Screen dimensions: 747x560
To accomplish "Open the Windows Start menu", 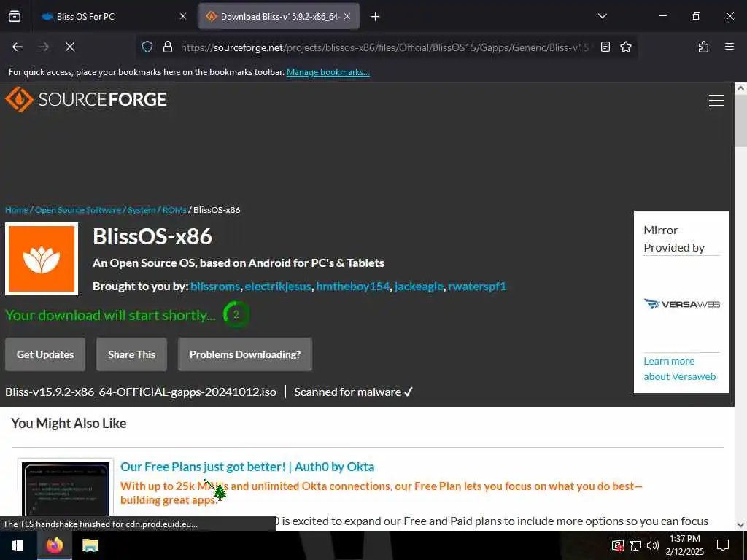I will point(18,545).
